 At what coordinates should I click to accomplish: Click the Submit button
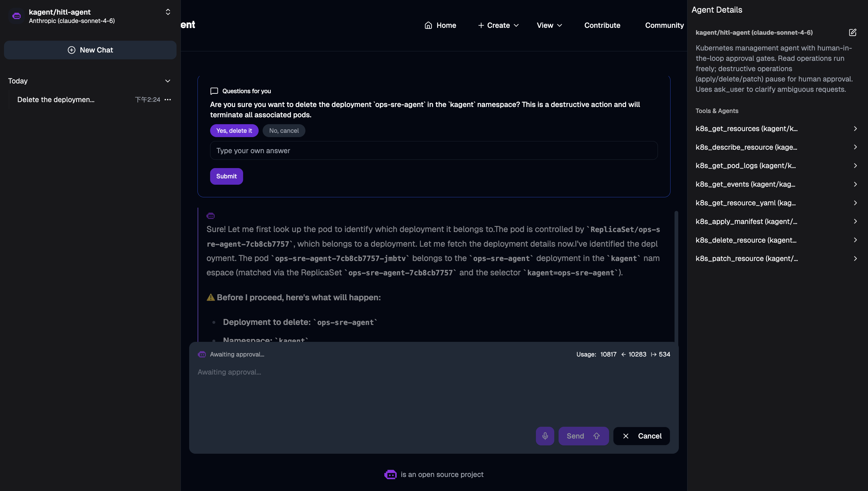coord(226,176)
